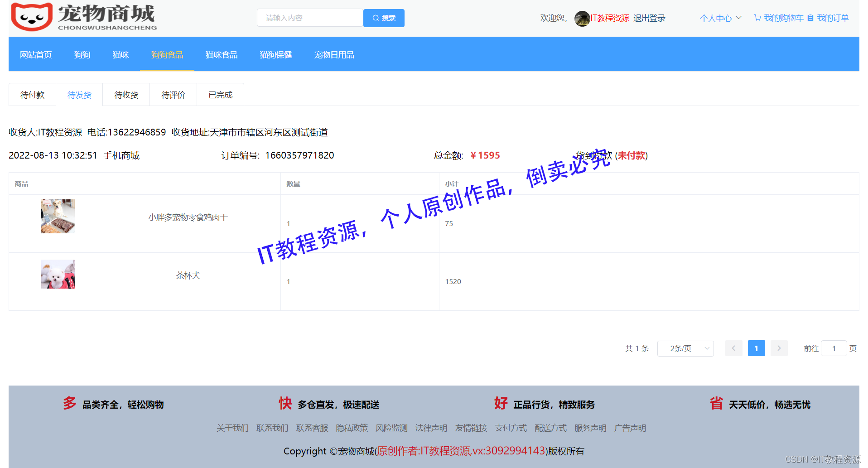Click the 搜索 search button
Viewport: 868px width, 468px height.
(384, 18)
